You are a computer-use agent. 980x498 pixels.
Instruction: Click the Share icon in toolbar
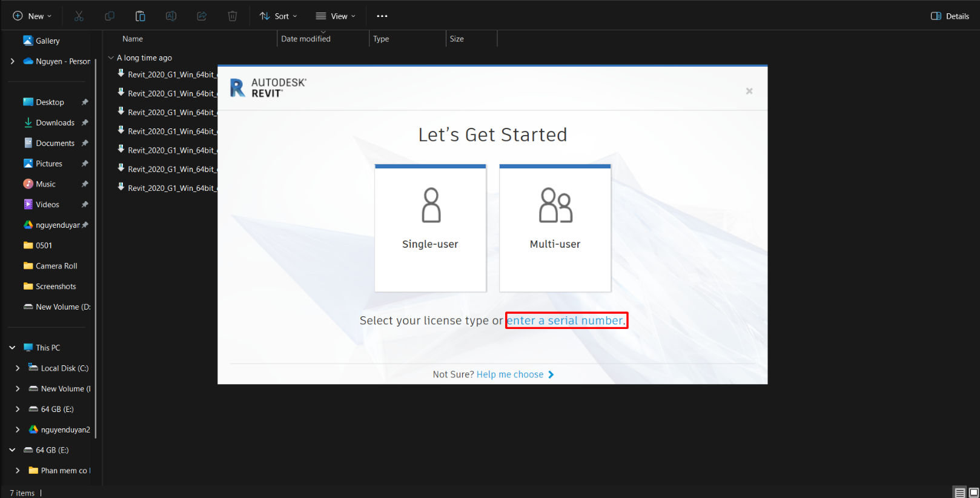coord(202,16)
